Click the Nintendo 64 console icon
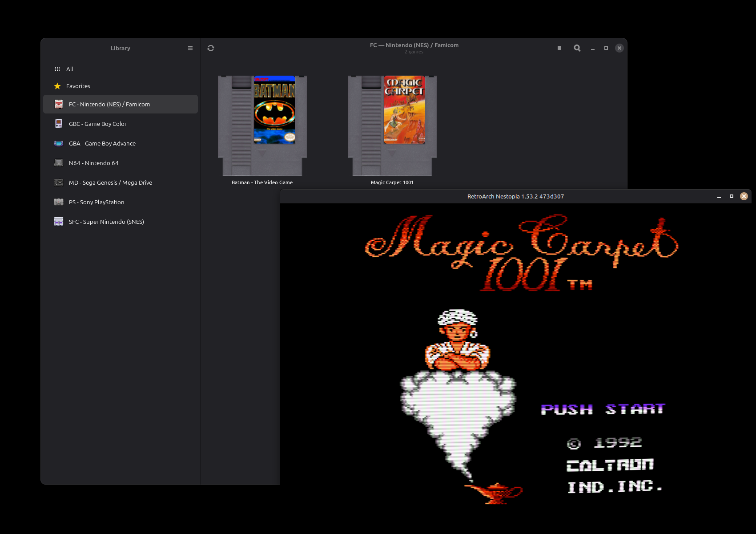The image size is (756, 534). coord(59,163)
